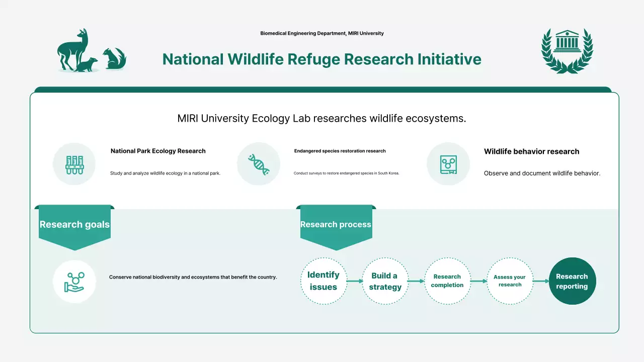Select the Biomedical Engineering Department subtitle text
The height and width of the screenshot is (362, 644).
click(x=321, y=33)
